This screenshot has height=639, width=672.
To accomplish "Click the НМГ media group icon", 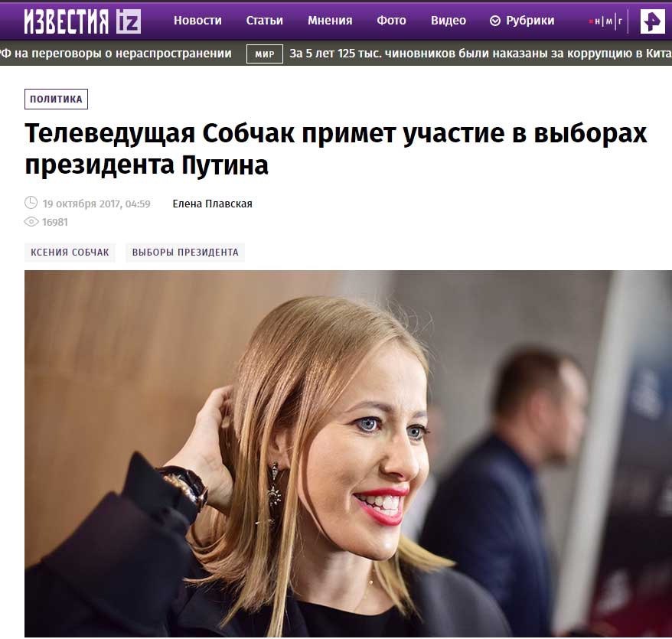I will pos(606,21).
